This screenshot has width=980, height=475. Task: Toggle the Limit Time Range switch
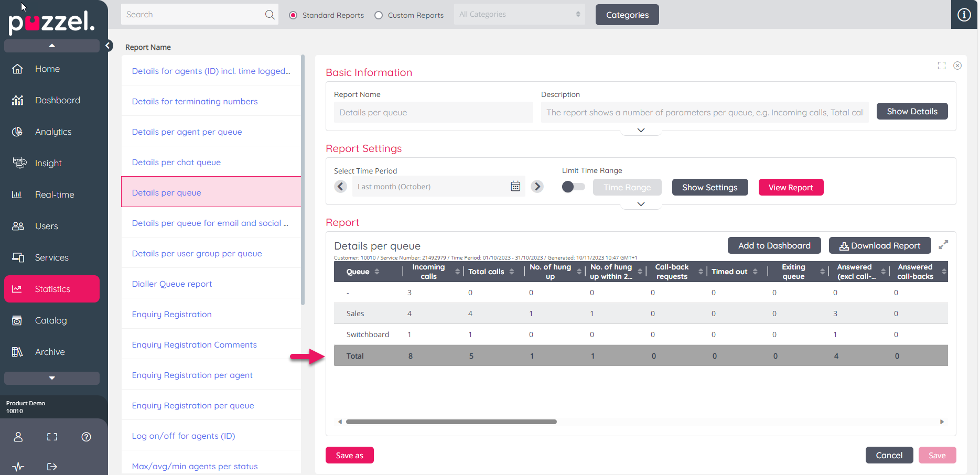pyautogui.click(x=573, y=187)
